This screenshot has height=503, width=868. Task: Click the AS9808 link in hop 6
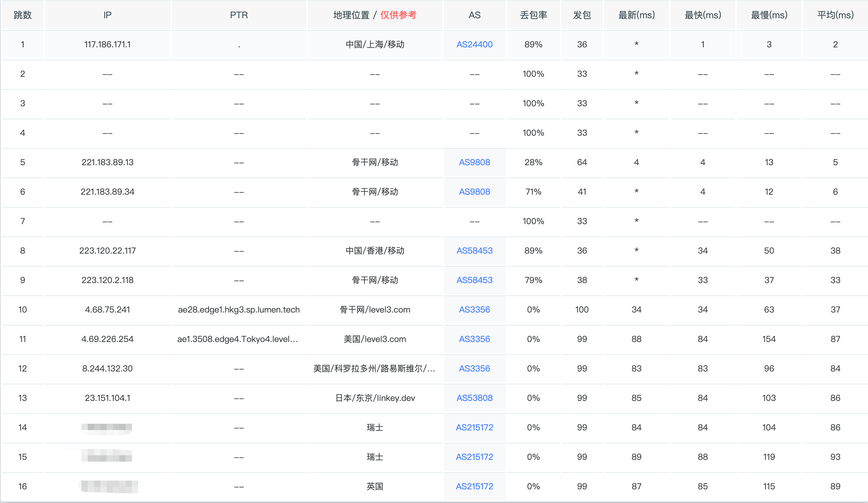[474, 192]
